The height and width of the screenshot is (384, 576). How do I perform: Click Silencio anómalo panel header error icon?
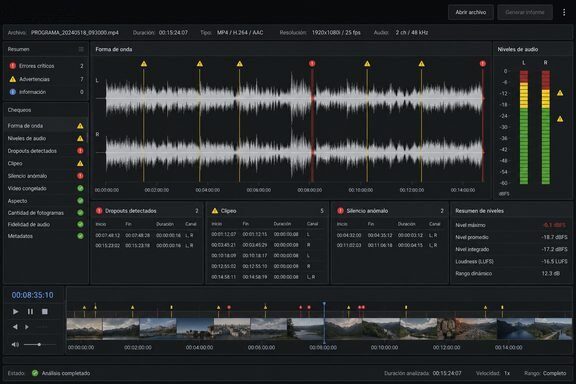pos(340,211)
